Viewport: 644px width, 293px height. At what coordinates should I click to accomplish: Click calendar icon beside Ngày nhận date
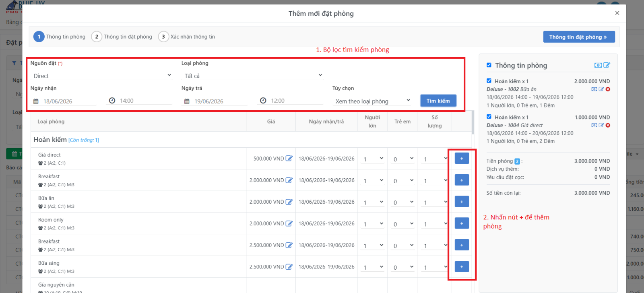[x=36, y=101]
